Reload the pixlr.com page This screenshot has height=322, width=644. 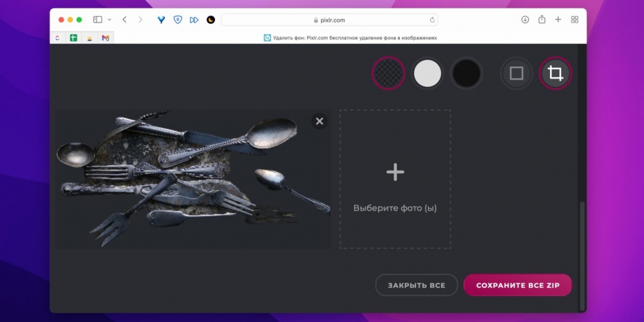(432, 20)
